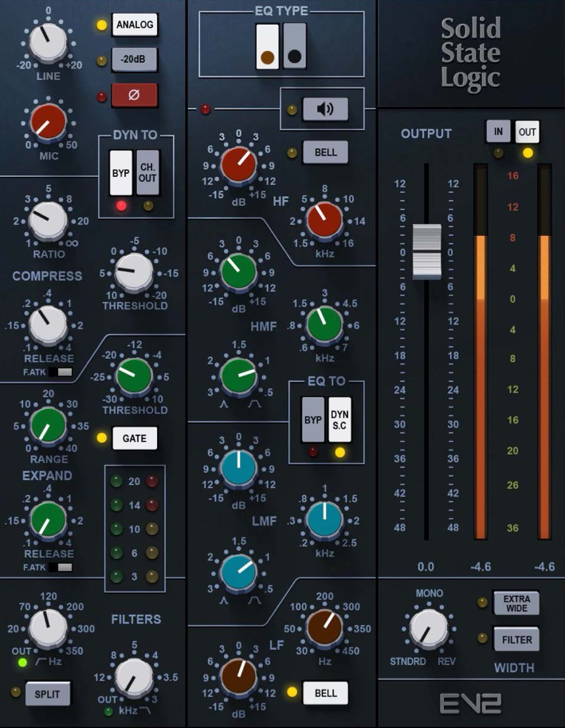Viewport: 565px width, 728px height.
Task: Click the compressor RATIO knob
Action: click(47, 220)
